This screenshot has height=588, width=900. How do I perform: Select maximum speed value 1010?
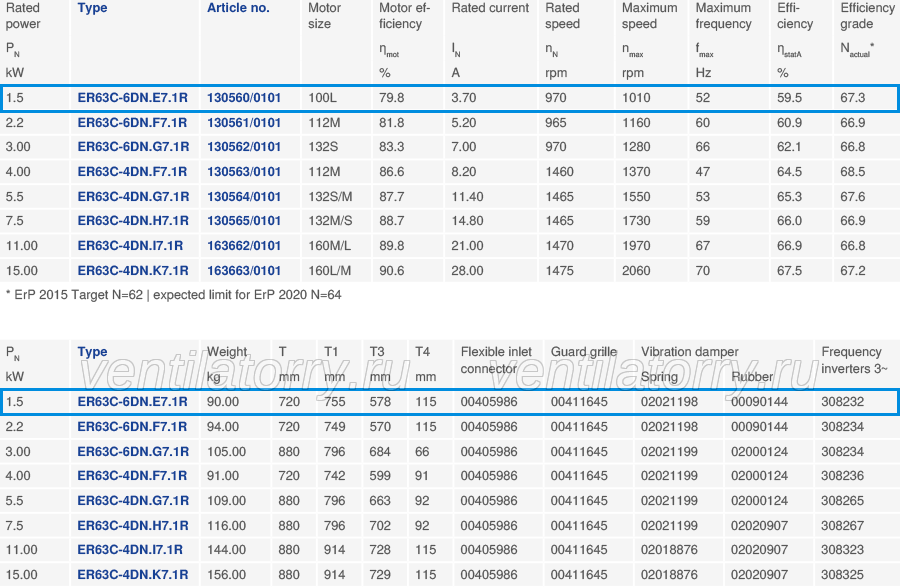point(637,98)
